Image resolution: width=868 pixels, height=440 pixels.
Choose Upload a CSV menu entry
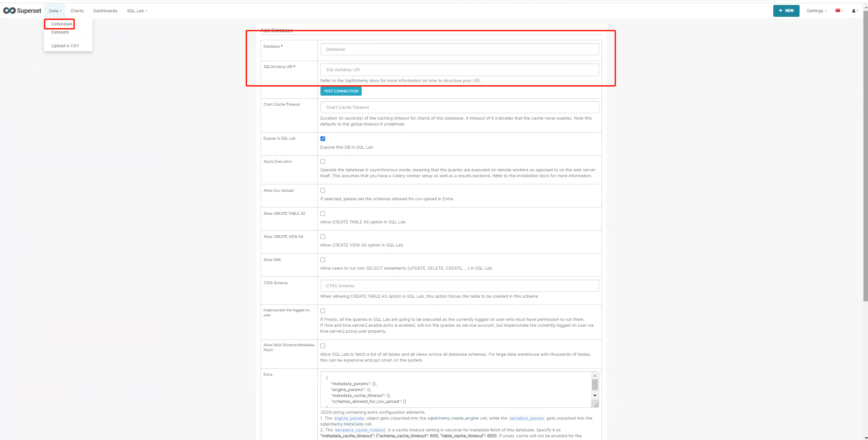coord(65,46)
